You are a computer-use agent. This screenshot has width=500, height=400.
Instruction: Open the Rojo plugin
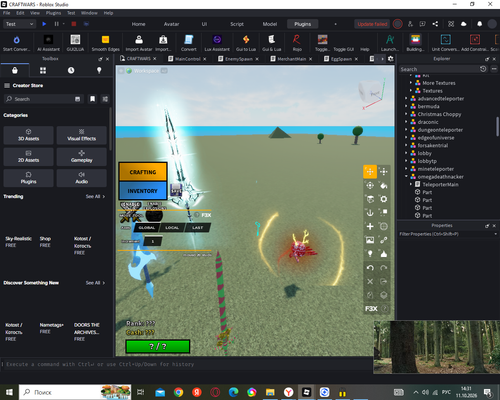297,43
